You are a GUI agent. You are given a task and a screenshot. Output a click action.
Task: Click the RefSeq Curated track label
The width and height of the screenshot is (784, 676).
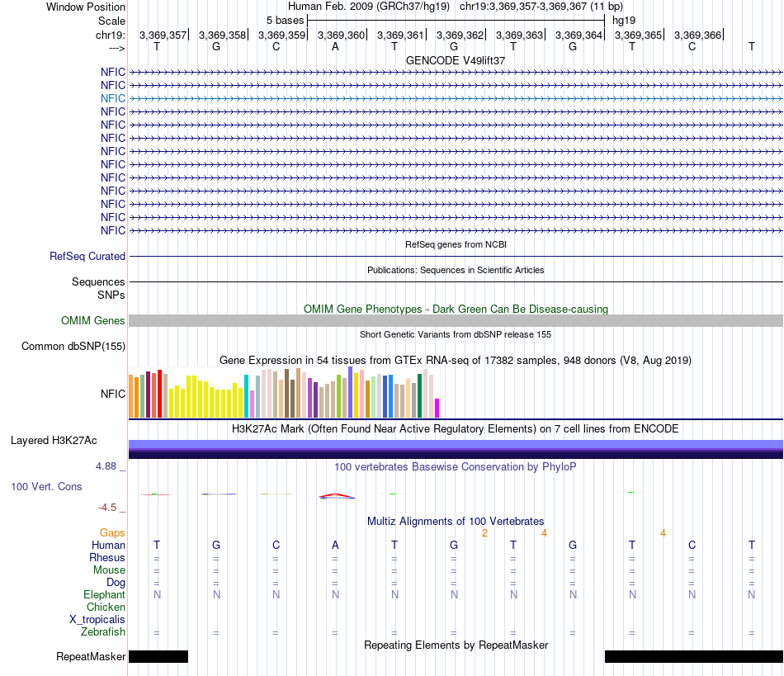point(87,256)
